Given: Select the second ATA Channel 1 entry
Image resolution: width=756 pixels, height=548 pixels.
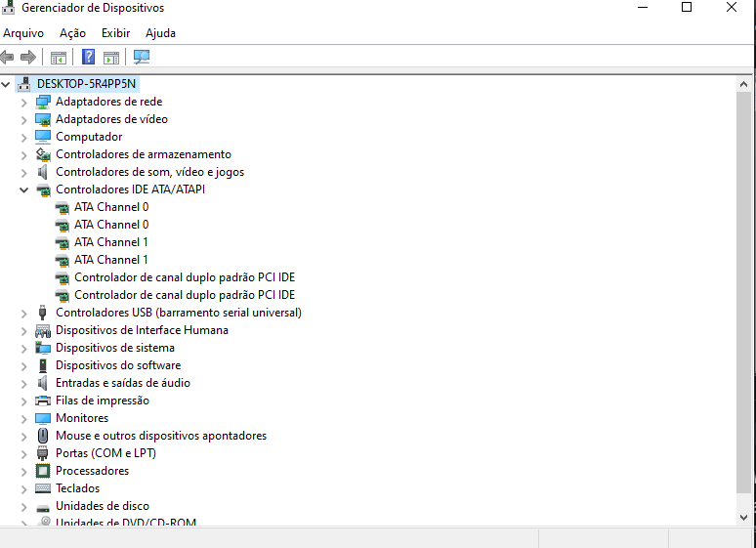Looking at the screenshot, I should click(x=111, y=260).
